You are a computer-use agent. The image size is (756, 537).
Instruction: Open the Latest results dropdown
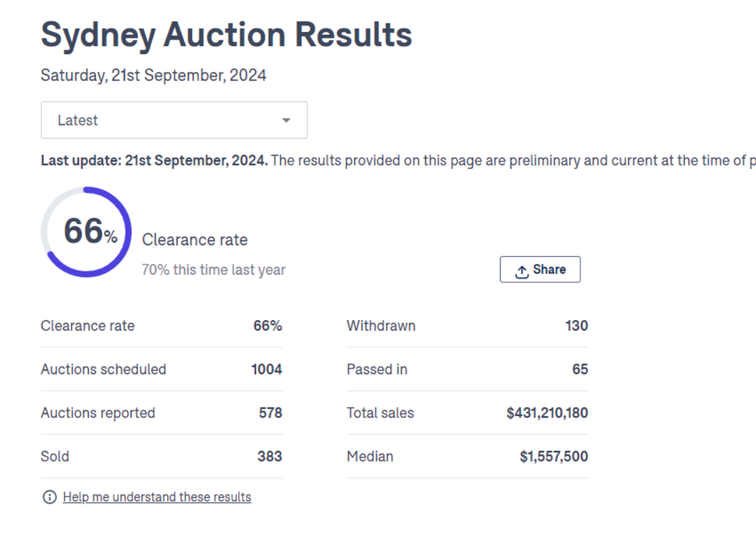(x=174, y=120)
